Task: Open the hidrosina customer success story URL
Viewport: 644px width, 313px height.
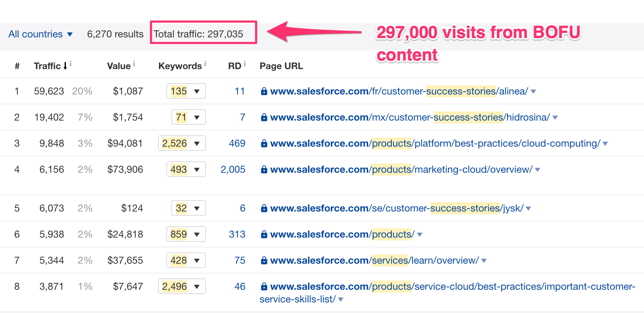Action: [x=410, y=117]
